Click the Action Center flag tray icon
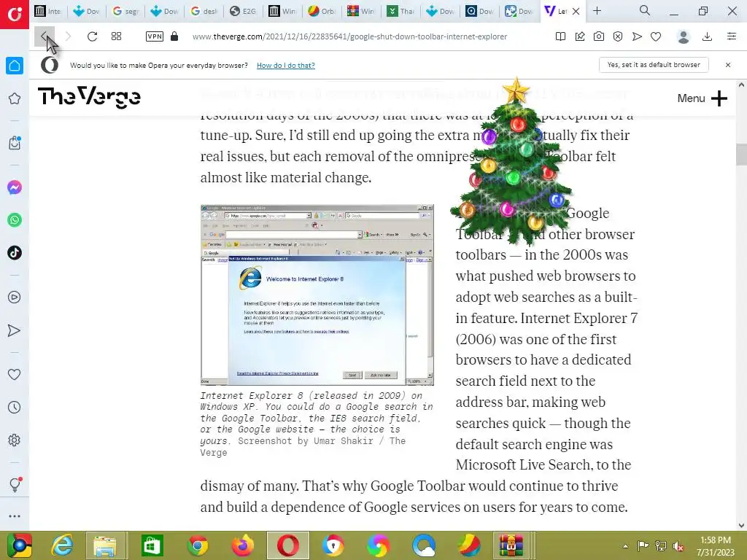The image size is (747, 560). pos(643,546)
